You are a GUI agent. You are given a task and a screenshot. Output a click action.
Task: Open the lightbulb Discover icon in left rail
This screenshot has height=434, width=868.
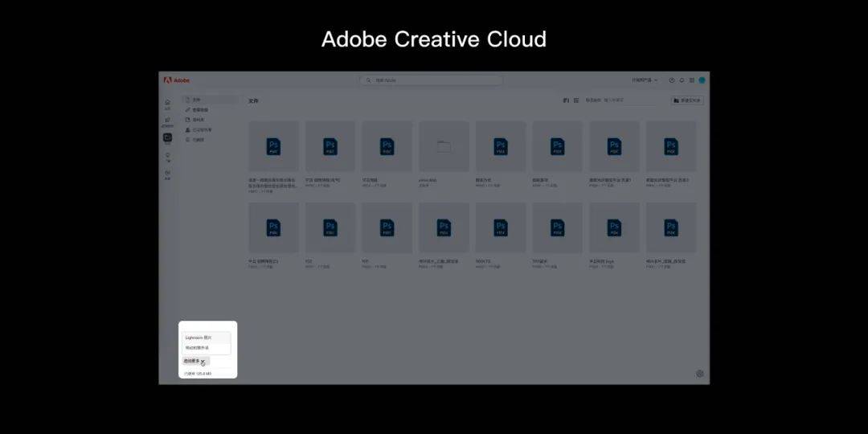[x=167, y=156]
